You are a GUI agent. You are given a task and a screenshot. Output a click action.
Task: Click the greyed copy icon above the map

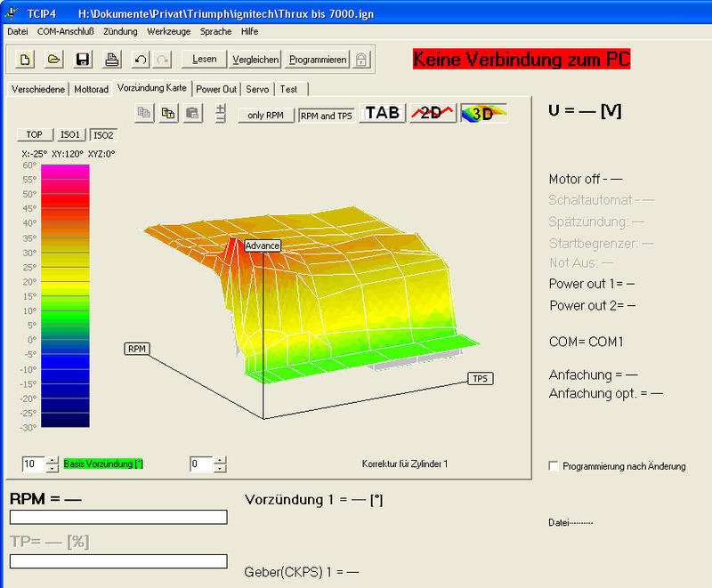[144, 113]
